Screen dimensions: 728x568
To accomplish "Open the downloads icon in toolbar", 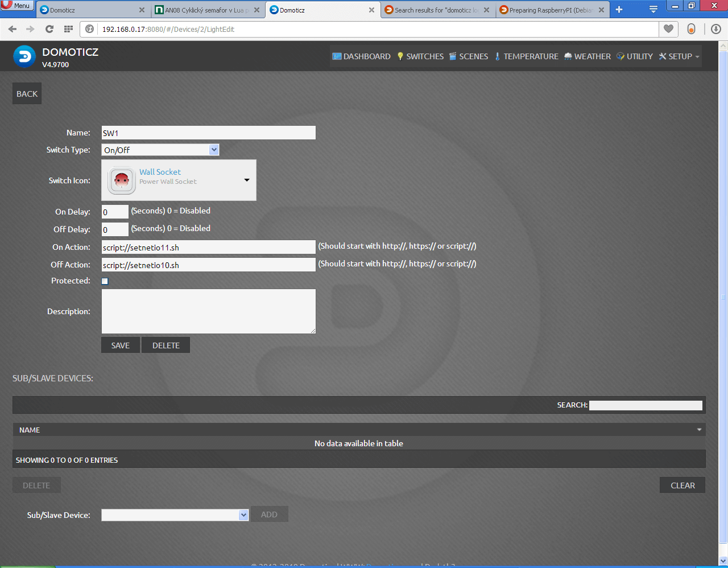I will point(716,29).
